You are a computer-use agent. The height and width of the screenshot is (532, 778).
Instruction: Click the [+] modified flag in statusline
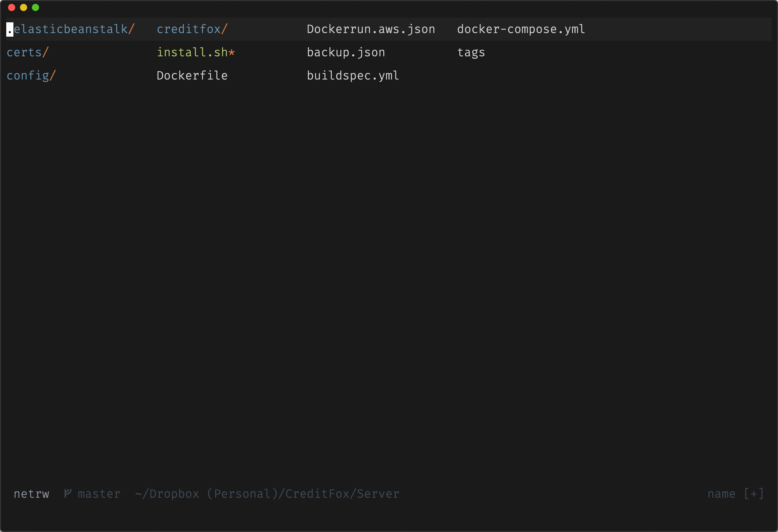[754, 494]
